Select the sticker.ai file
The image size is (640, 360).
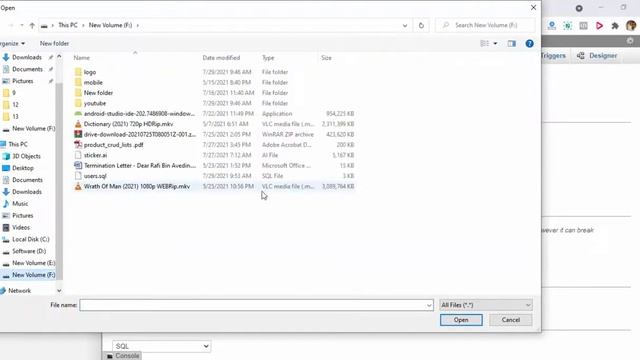click(x=95, y=155)
